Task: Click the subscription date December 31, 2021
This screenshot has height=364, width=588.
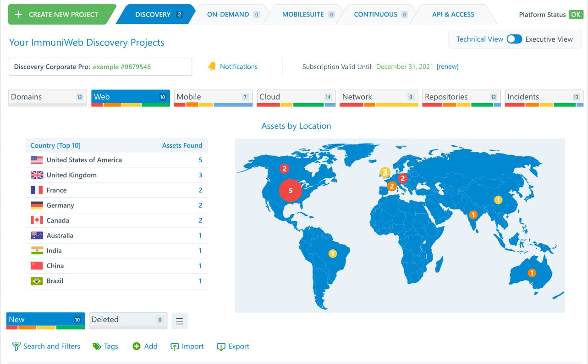Action: click(x=405, y=66)
